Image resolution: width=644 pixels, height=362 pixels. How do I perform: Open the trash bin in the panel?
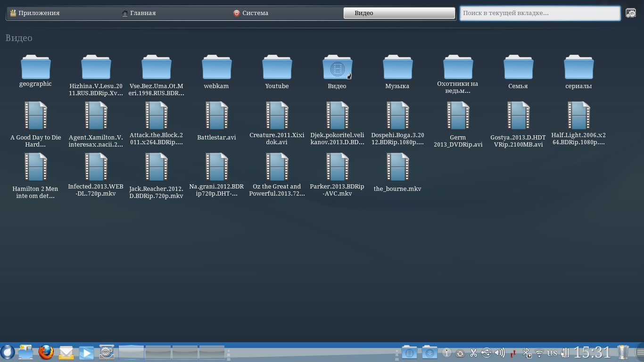623,352
